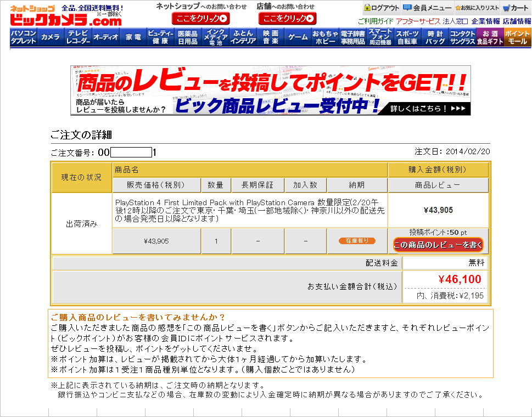This screenshot has height=417, width=532.
Task: Open 企業情報 link
Action: [x=485, y=21]
